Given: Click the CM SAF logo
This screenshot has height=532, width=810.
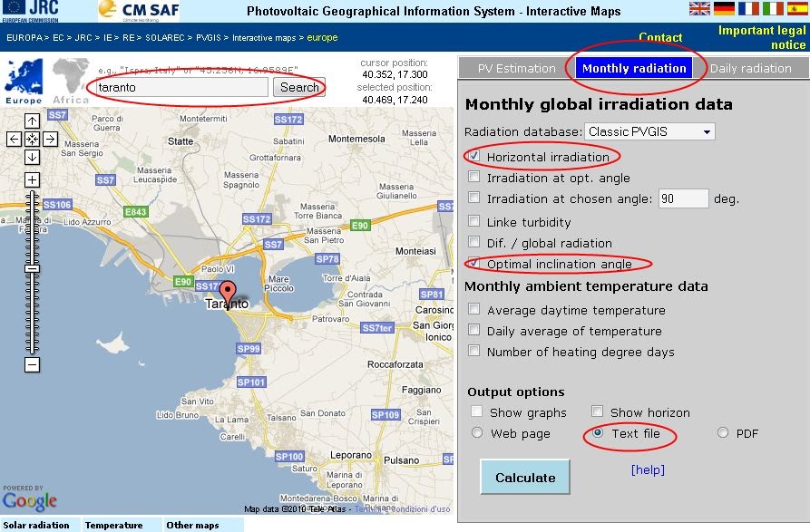Looking at the screenshot, I should point(139,11).
